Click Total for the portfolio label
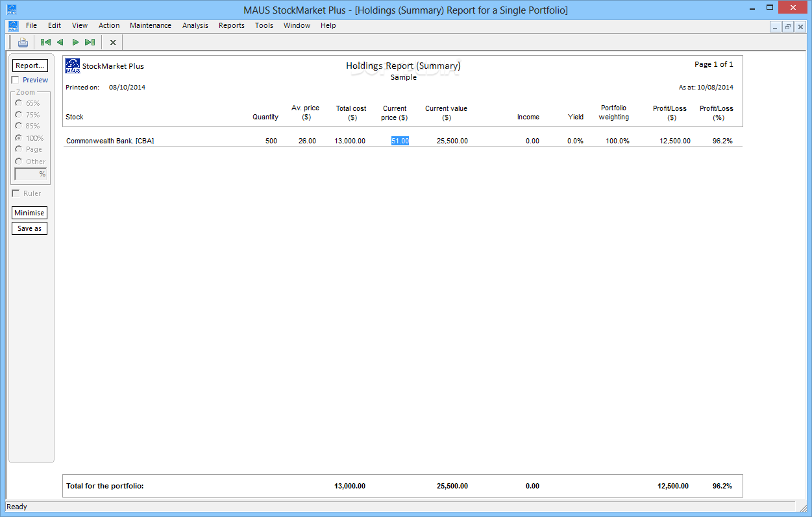This screenshot has width=812, height=517. (105, 486)
